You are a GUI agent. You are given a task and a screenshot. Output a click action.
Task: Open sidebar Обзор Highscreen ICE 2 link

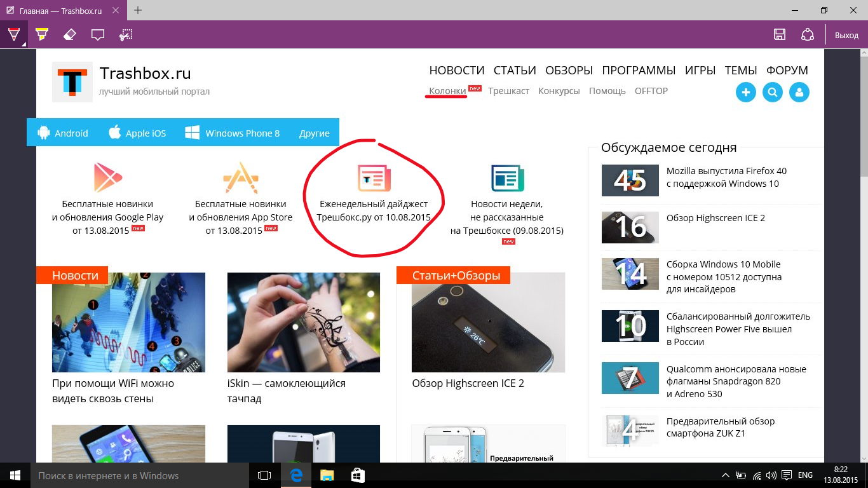[x=715, y=218]
